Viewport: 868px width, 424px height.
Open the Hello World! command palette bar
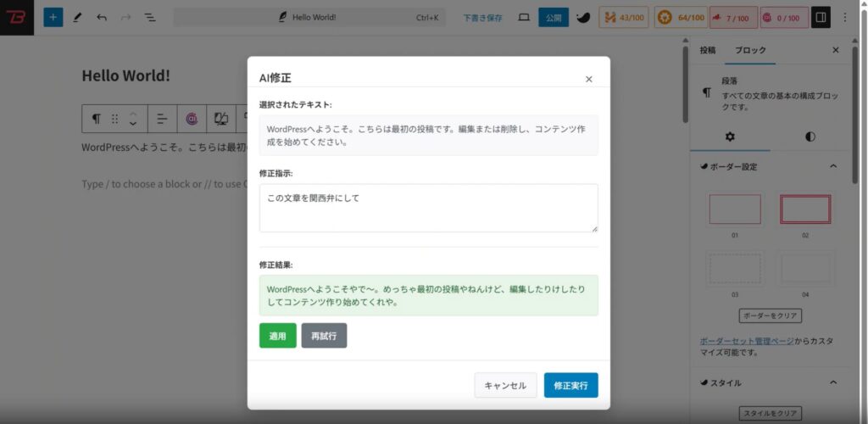click(309, 17)
